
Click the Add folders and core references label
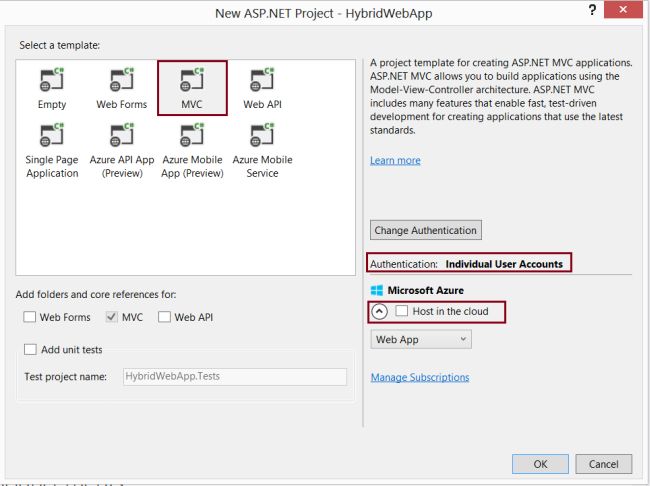[x=96, y=294]
